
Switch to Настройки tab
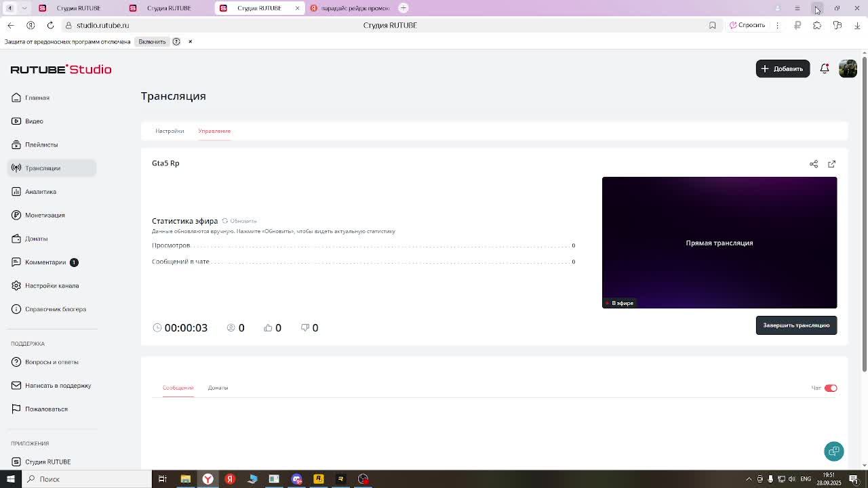pyautogui.click(x=170, y=131)
